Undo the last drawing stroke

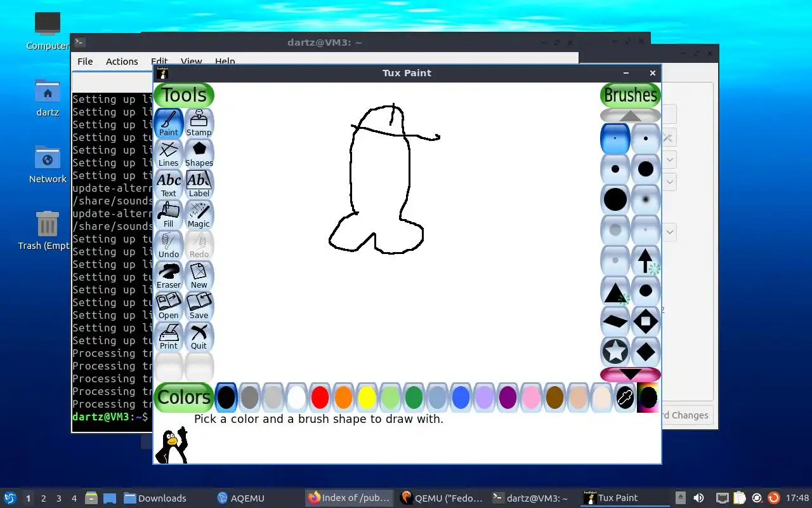coord(169,245)
